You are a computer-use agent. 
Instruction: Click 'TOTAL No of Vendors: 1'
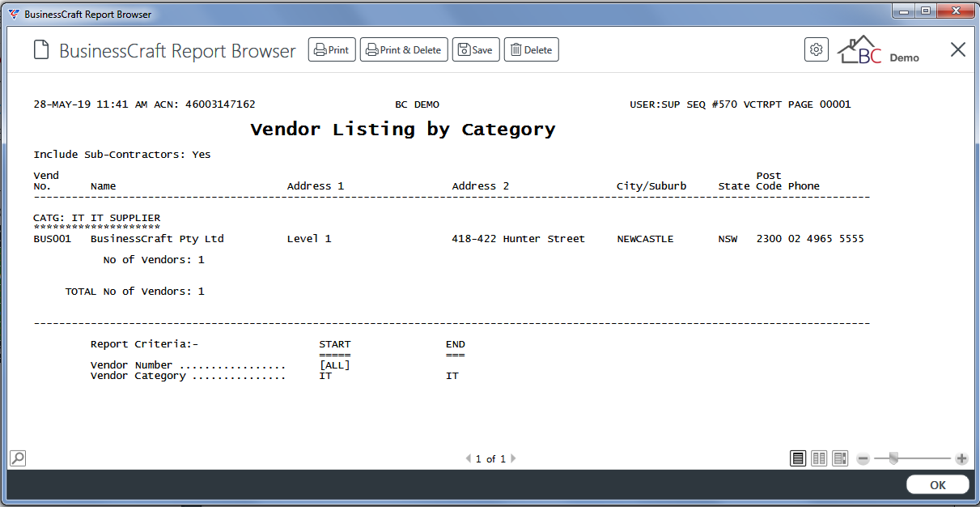(135, 292)
